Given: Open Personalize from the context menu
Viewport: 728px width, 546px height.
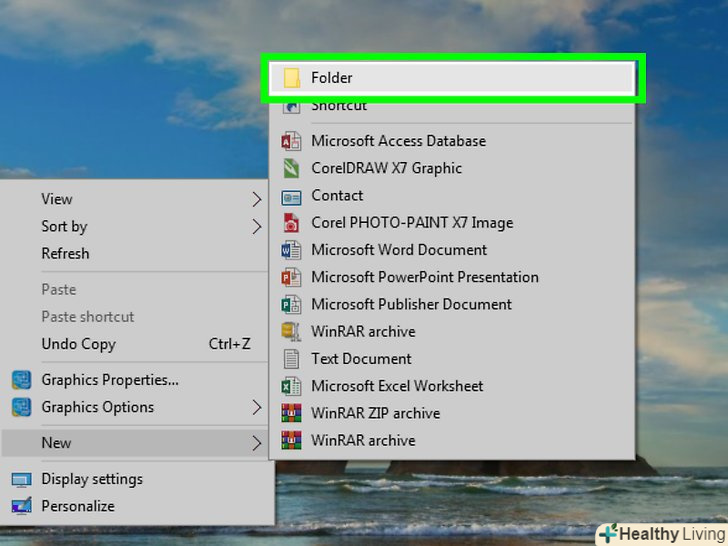Looking at the screenshot, I should point(78,506).
